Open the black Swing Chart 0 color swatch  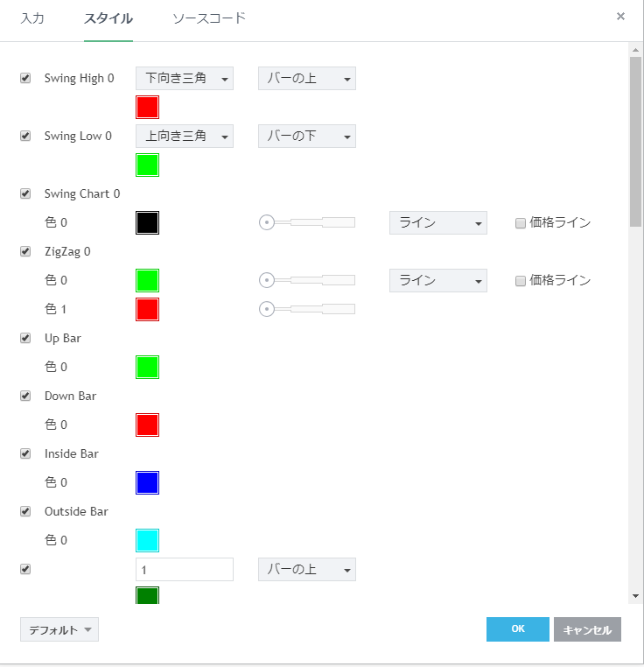pos(147,222)
